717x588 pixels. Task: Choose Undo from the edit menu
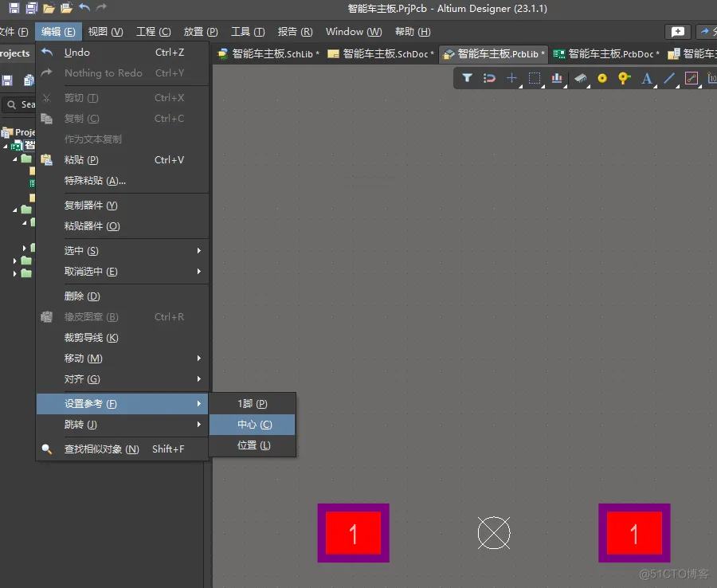[123, 52]
